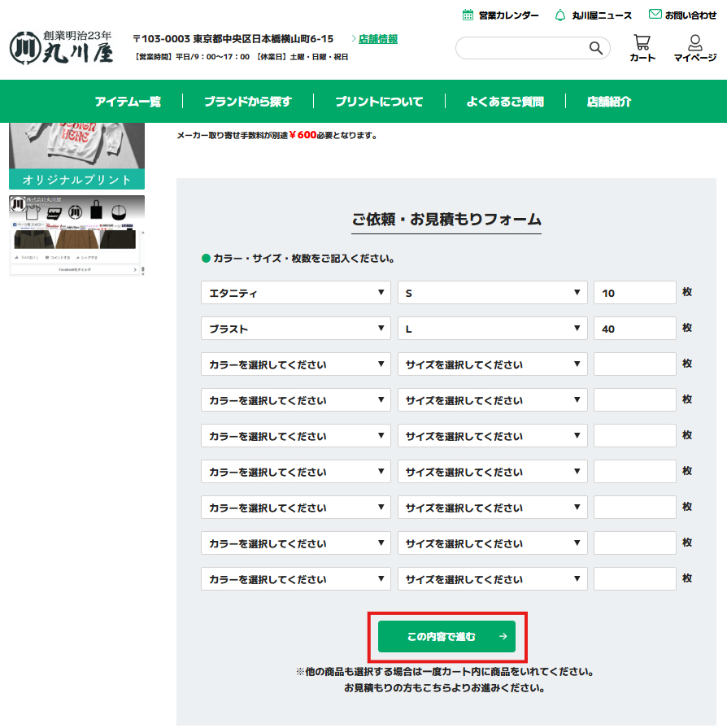Open My Page user icon
This screenshot has width=727, height=728.
point(695,48)
